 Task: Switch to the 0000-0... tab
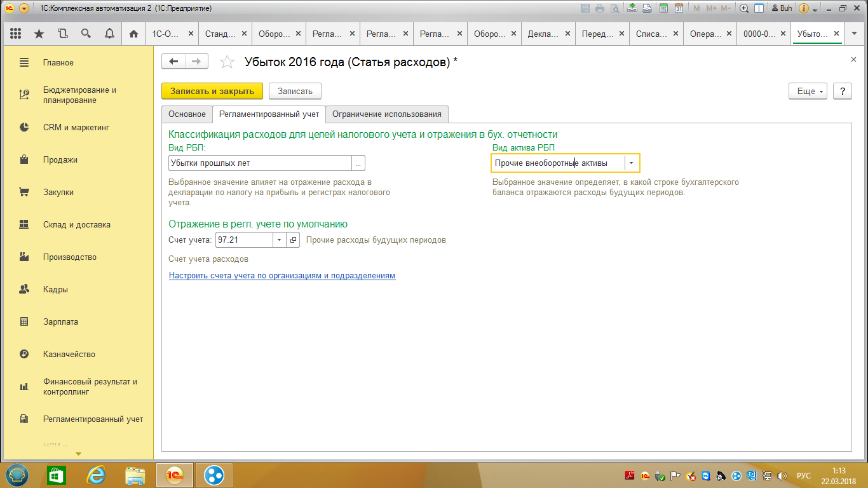[756, 34]
